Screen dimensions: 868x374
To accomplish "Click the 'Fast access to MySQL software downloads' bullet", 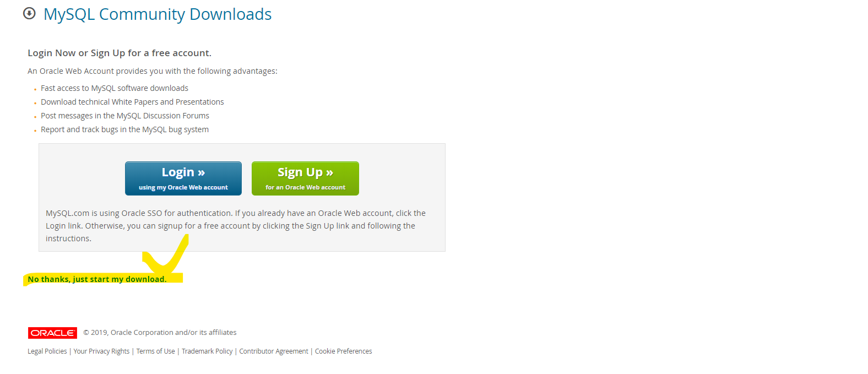I will click(115, 88).
